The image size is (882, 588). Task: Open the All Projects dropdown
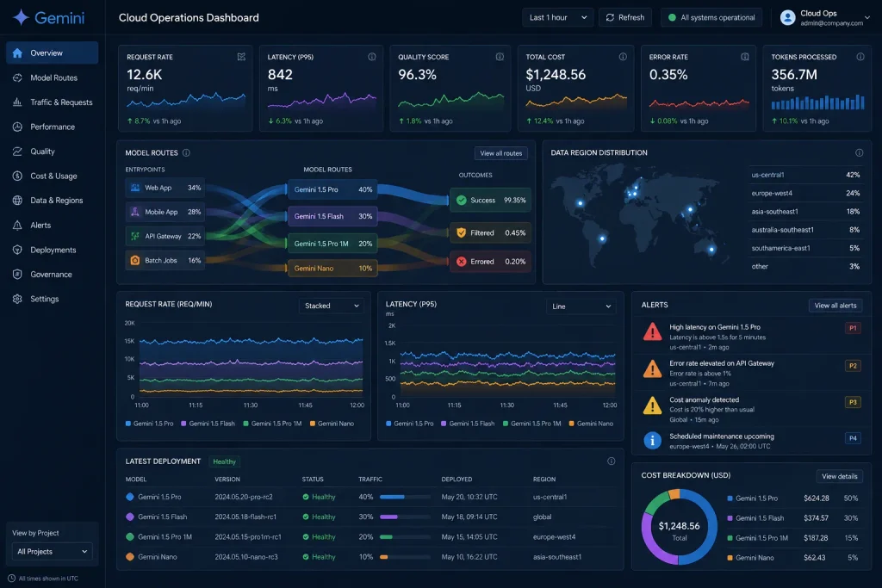tap(52, 552)
